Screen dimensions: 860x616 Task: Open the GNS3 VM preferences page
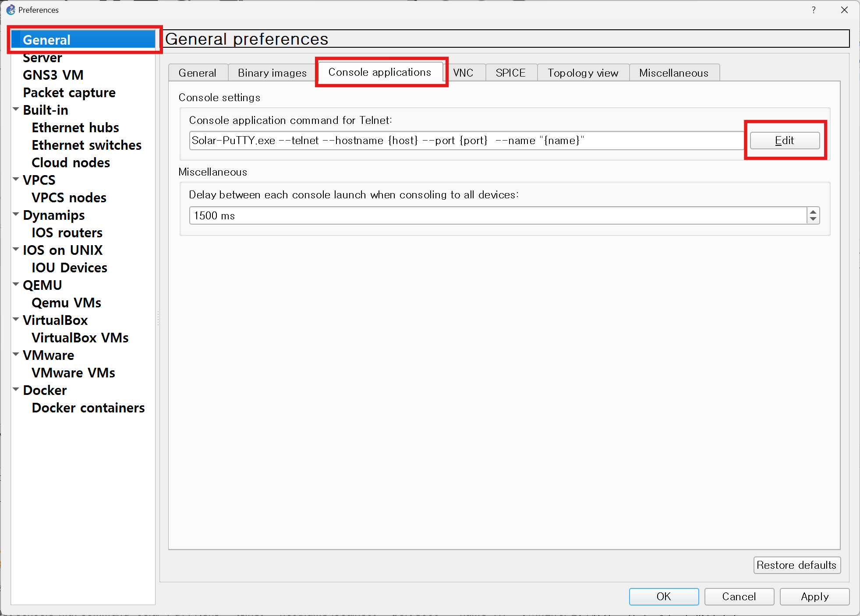click(53, 75)
